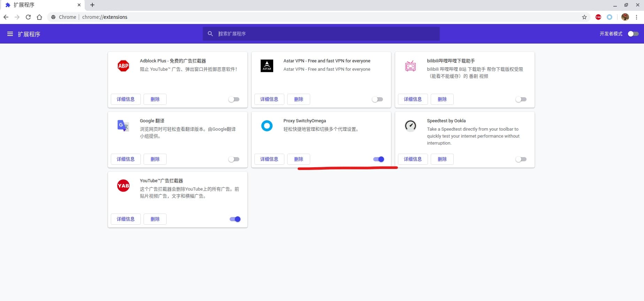Screen dimensions: 644x301
Task: Click the bilibili download helper icon
Action: point(411,66)
